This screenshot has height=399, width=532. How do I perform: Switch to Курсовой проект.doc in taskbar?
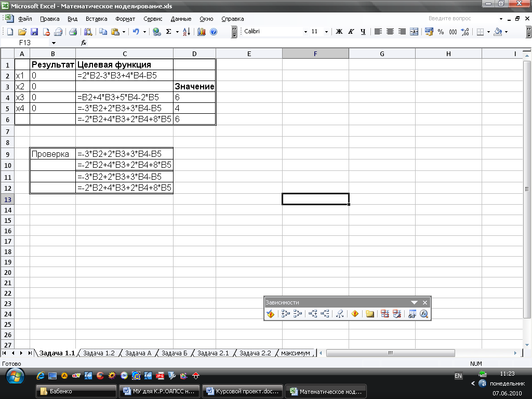243,391
